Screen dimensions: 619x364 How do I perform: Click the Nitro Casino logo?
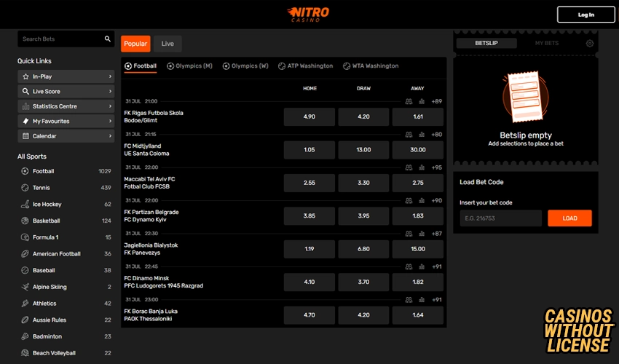coord(308,15)
